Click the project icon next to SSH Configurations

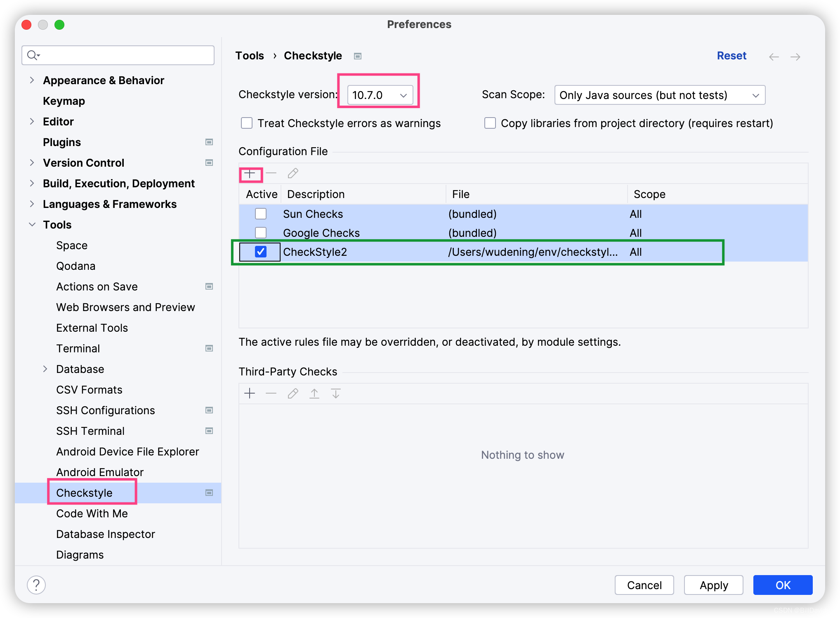click(x=209, y=410)
